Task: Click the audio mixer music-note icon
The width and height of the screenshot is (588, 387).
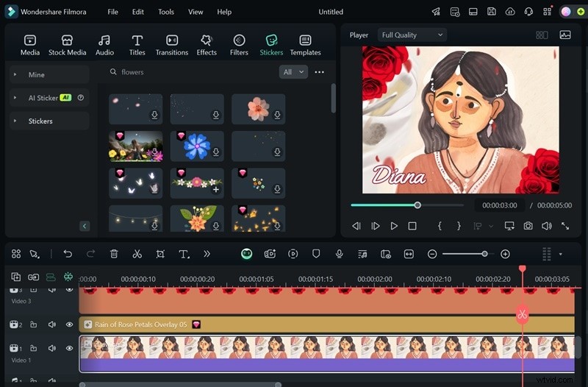Action: tap(362, 254)
